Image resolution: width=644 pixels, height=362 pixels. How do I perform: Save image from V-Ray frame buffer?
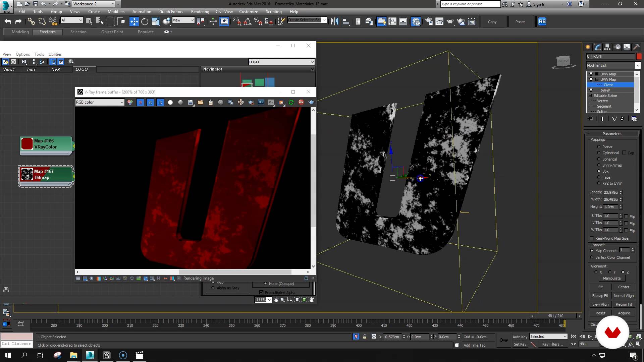[191, 102]
